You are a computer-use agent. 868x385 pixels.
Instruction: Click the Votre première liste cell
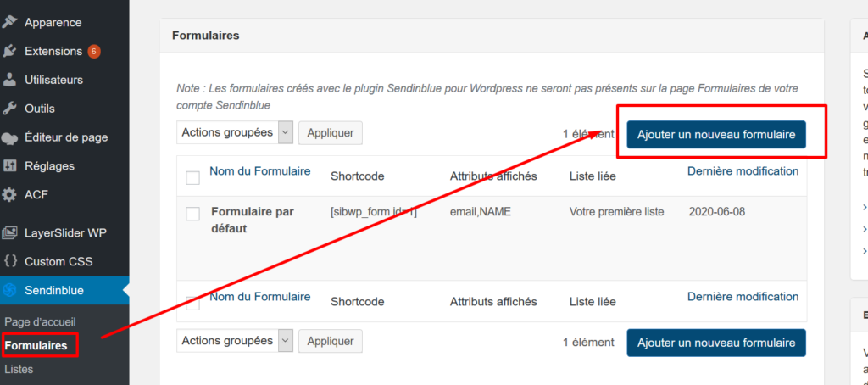(617, 212)
